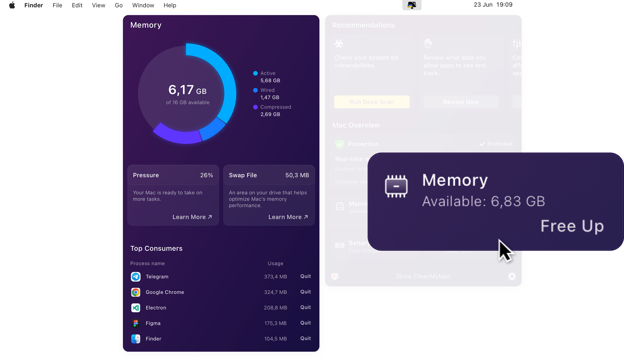Quit Telegram process

[x=305, y=276]
